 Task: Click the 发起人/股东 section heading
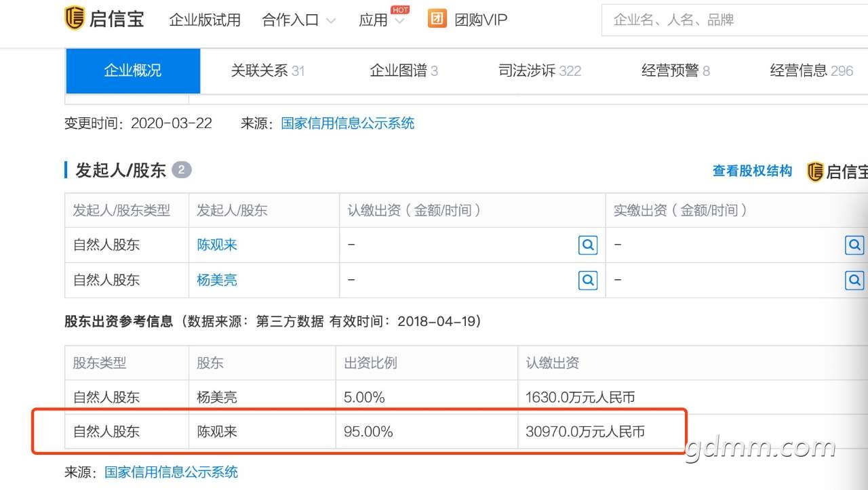[121, 170]
